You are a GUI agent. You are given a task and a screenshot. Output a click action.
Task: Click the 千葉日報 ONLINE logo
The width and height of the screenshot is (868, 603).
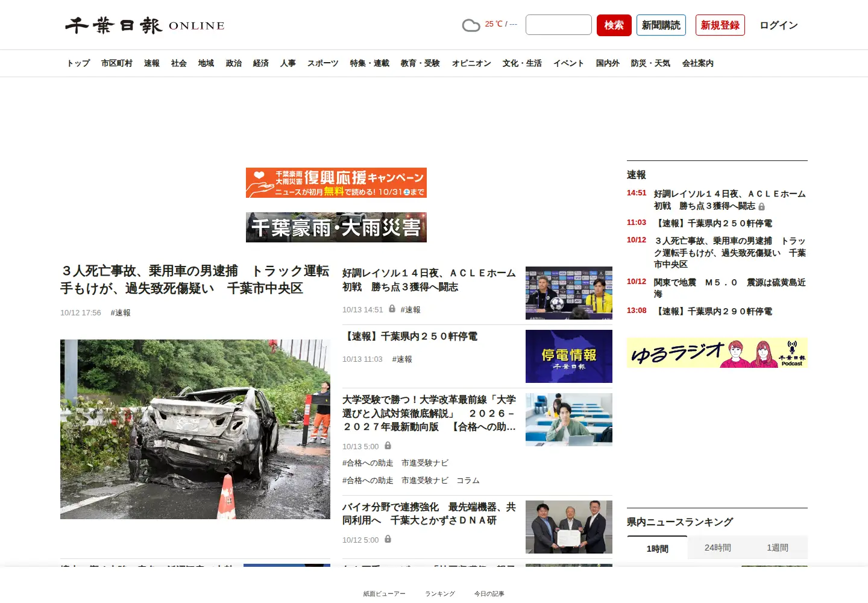pos(145,25)
